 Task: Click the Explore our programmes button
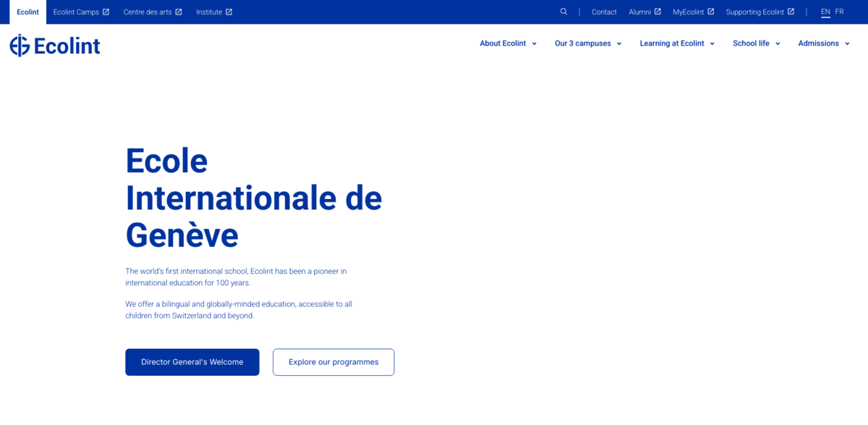333,362
